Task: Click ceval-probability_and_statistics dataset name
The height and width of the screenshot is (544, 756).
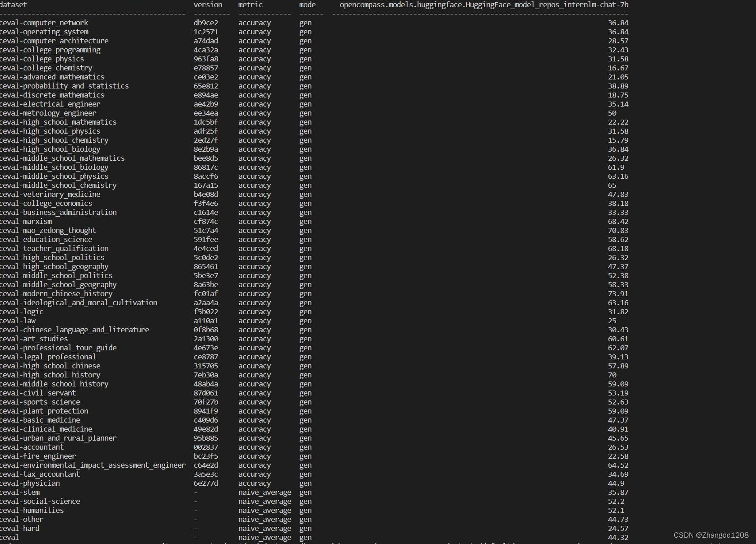Action: [x=65, y=86]
